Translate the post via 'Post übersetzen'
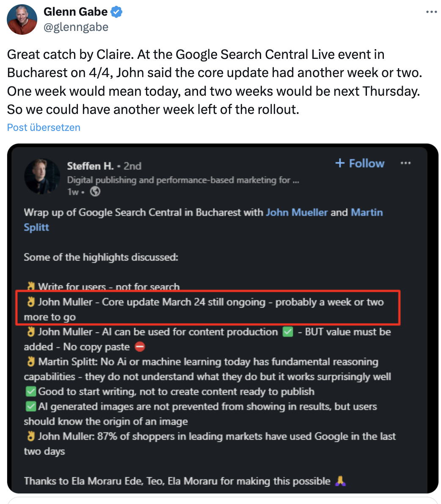The width and height of the screenshot is (441, 504). (x=43, y=127)
